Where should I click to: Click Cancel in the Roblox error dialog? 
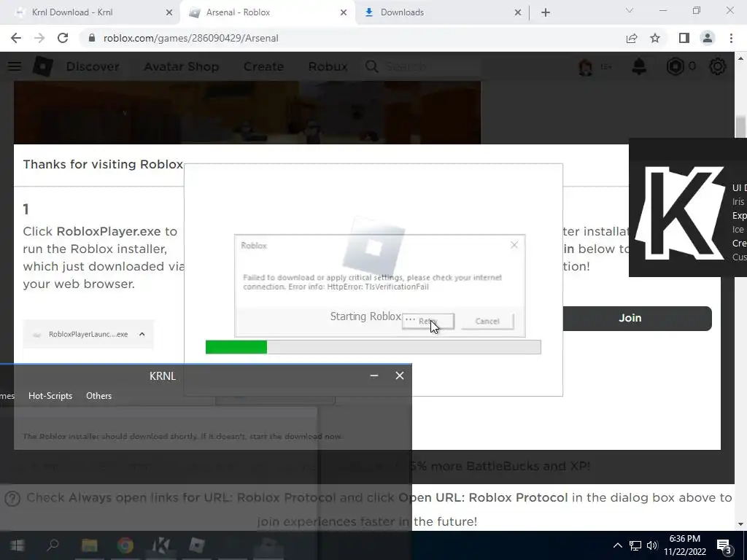pyautogui.click(x=487, y=322)
